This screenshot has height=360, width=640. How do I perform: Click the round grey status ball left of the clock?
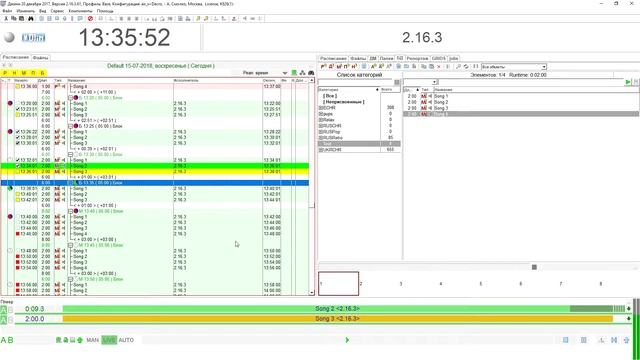[9, 37]
